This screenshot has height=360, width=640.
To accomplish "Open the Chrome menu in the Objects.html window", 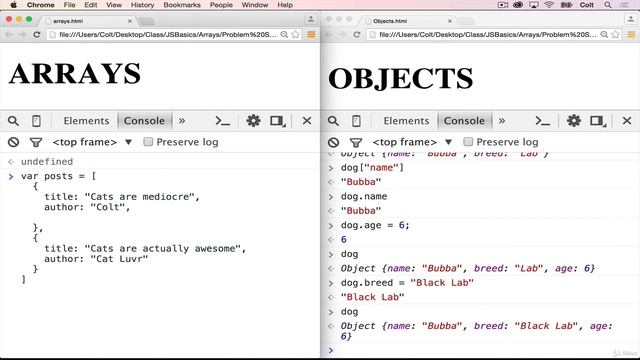I will point(631,35).
